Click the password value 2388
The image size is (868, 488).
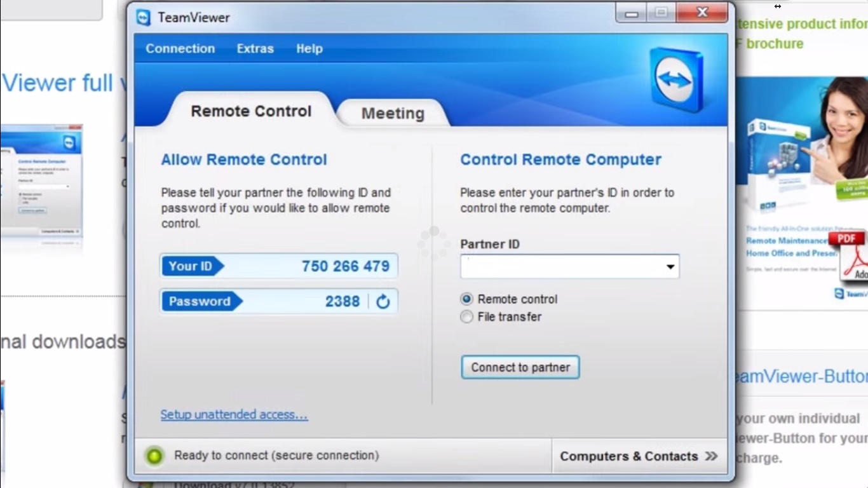pos(342,301)
